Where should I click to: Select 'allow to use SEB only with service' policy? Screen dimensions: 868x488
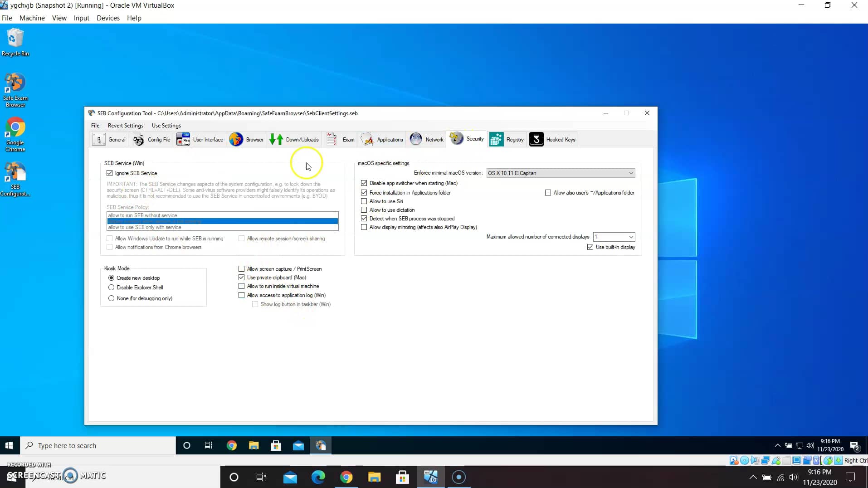(x=144, y=227)
